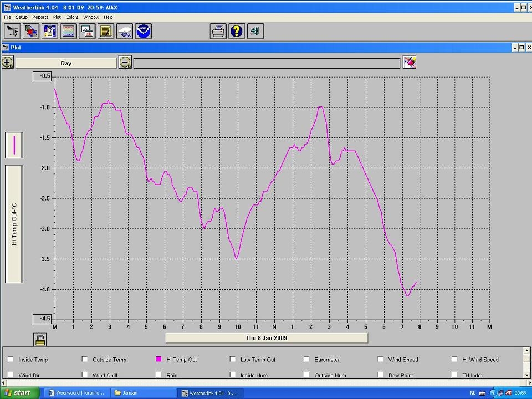The width and height of the screenshot is (532, 399).
Task: Zoom out with the minus magnifier
Action: click(125, 63)
